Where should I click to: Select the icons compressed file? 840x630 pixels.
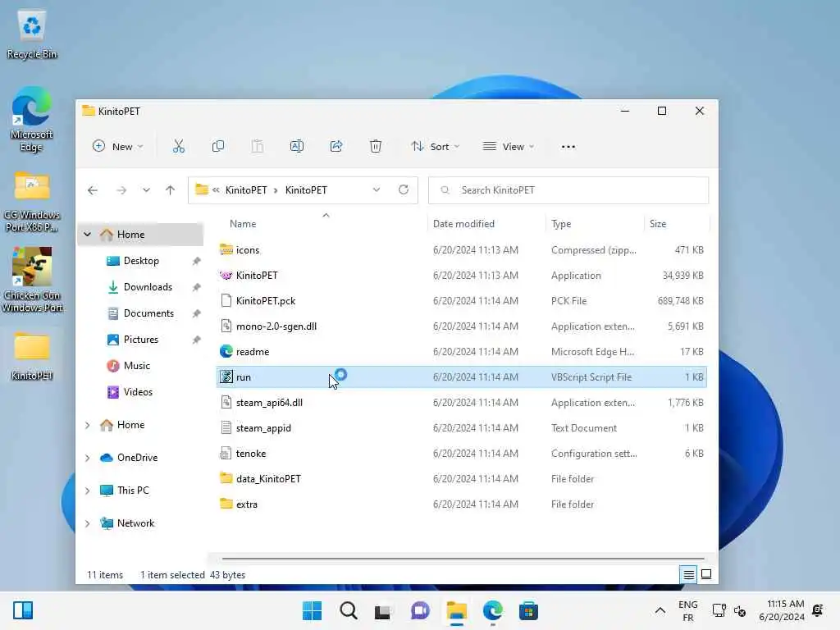(x=462, y=250)
